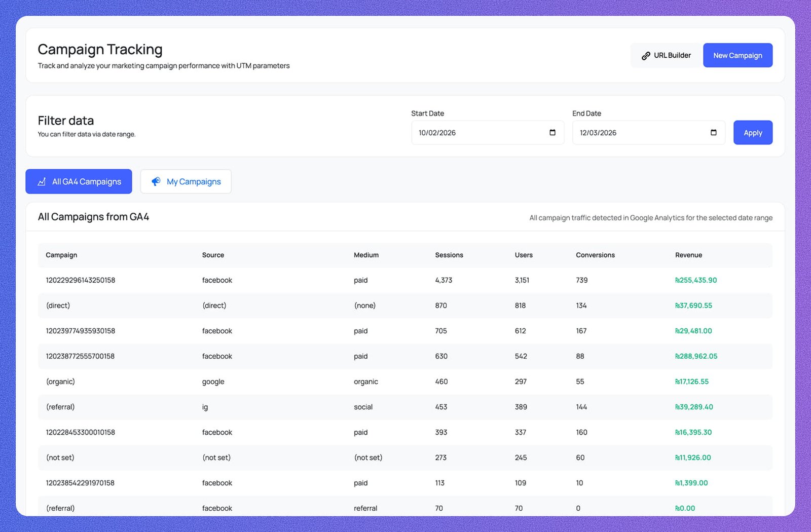Viewport: 811px width, 532px height.
Task: Click the New Campaign button
Action: pyautogui.click(x=738, y=55)
